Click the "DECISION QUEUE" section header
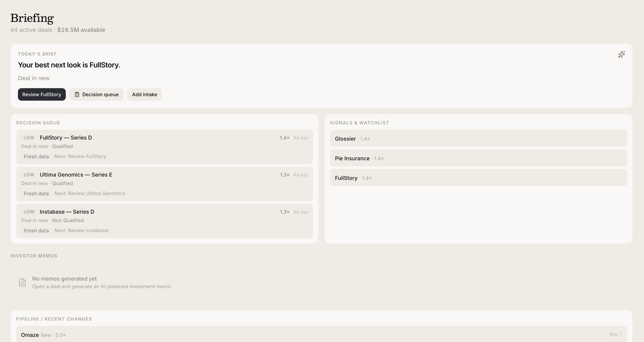Image resolution: width=644 pixels, height=342 pixels. point(38,123)
